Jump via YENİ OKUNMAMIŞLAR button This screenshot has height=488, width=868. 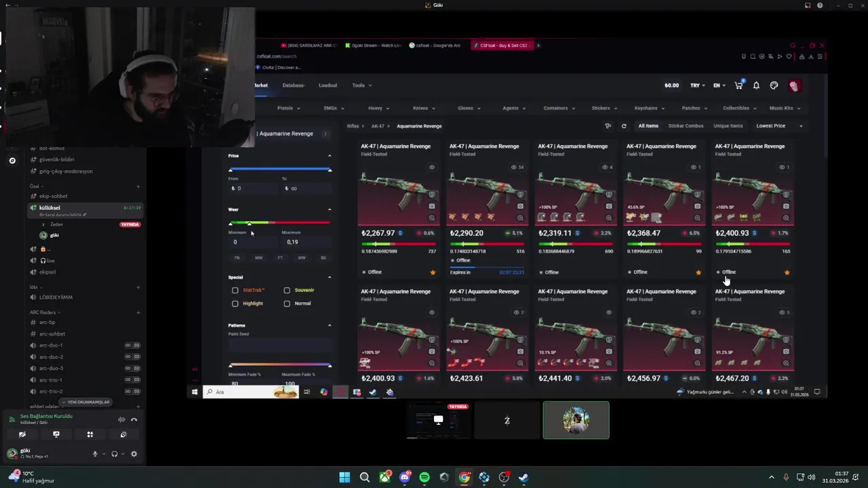click(86, 402)
